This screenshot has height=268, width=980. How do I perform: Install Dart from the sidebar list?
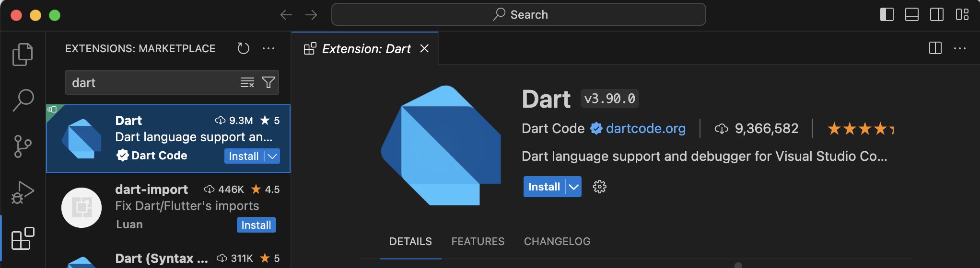pyautogui.click(x=244, y=156)
